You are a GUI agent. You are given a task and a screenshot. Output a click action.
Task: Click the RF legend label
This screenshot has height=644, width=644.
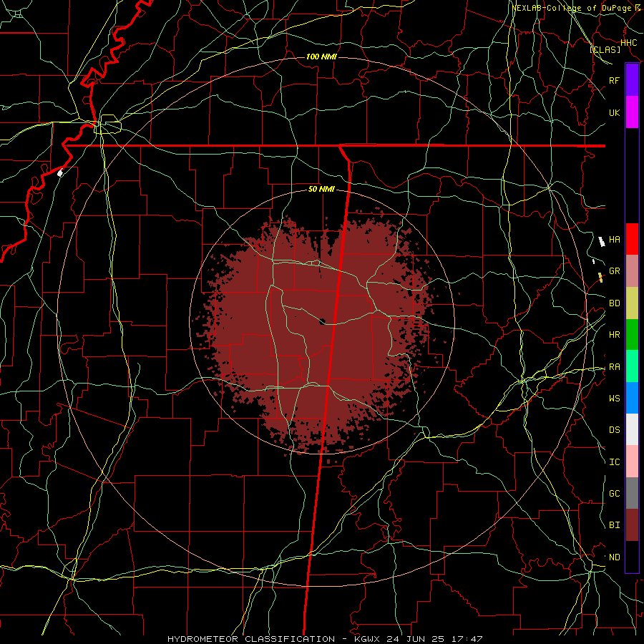pos(614,80)
